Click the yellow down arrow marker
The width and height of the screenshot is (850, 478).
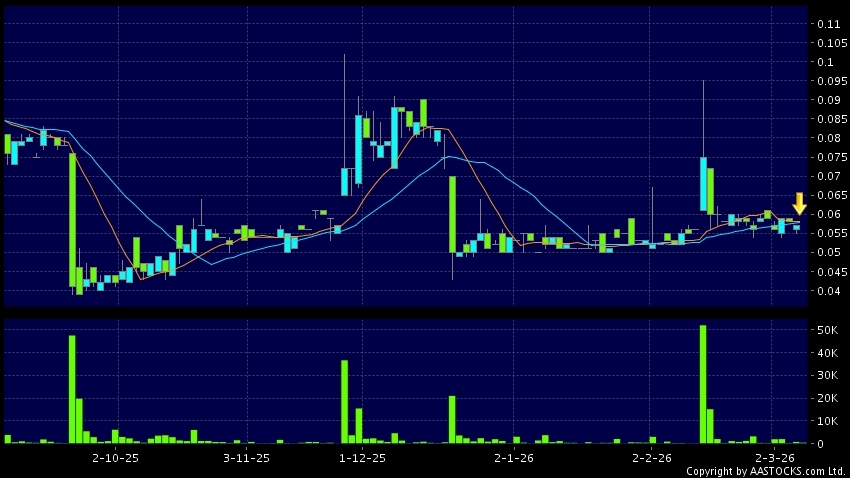799,203
